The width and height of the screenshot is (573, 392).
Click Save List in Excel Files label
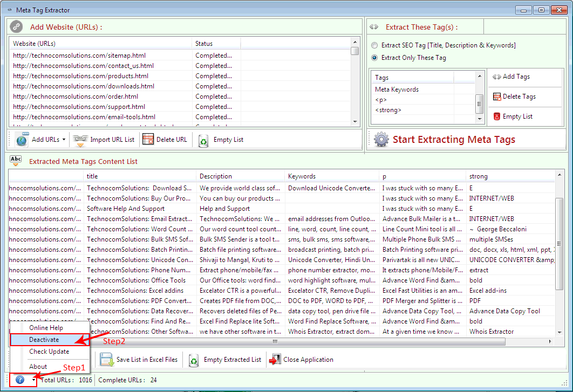[147, 360]
